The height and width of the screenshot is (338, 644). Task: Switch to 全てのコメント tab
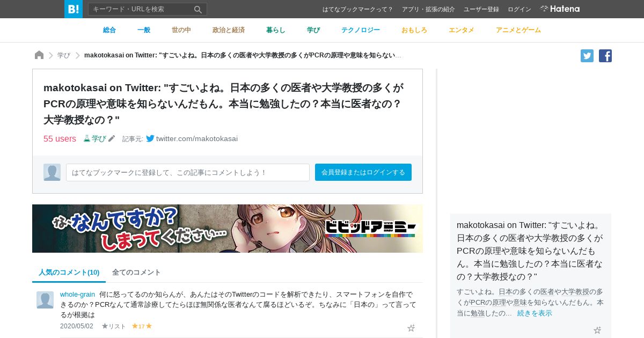[136, 272]
